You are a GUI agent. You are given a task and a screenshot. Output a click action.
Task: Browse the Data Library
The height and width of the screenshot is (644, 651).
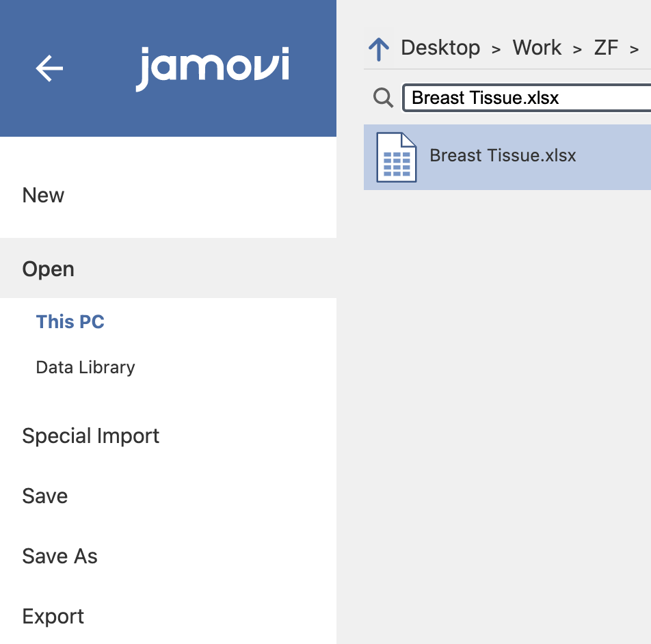(85, 368)
